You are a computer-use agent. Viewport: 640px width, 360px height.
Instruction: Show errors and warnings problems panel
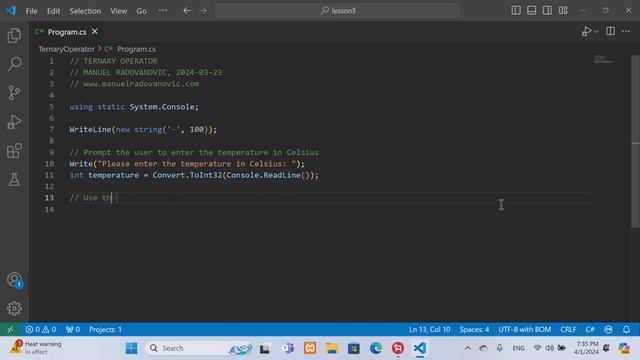coord(40,329)
